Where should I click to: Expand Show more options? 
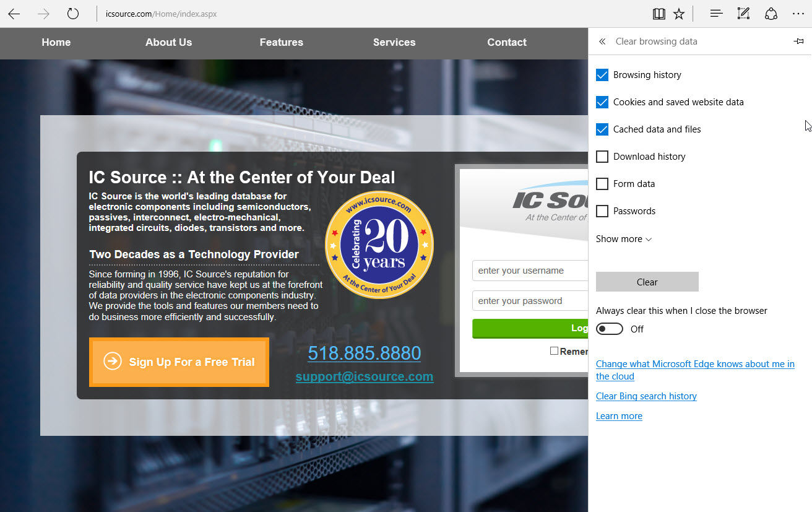pos(624,239)
